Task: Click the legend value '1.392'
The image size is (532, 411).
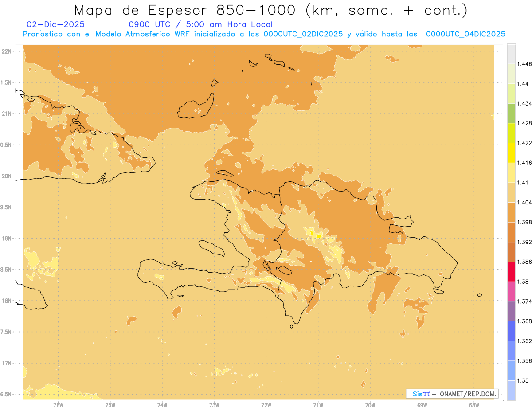Action: pyautogui.click(x=524, y=242)
